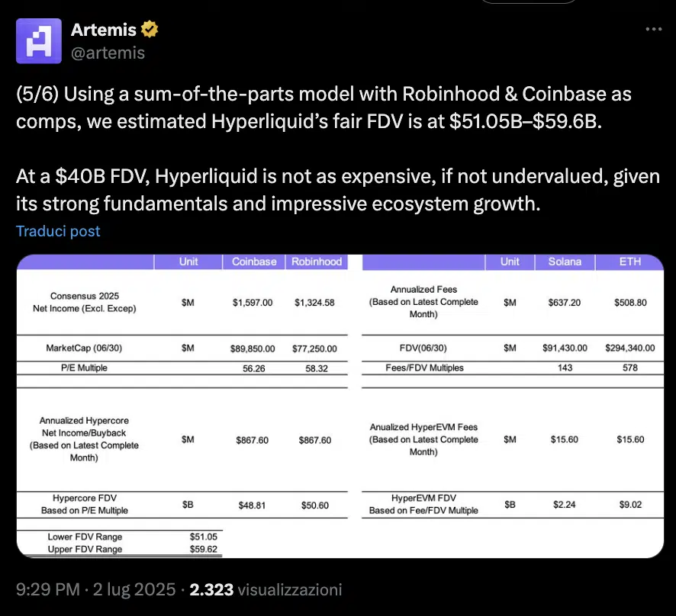Open the @artemis handle link
Viewport: 676px width, 616px height.
coord(107,53)
